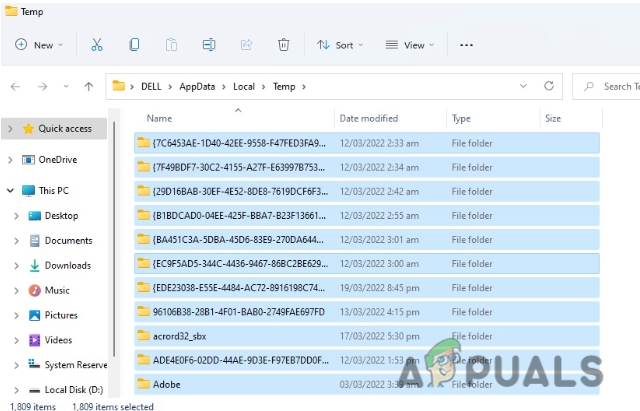Click DELL in the breadcrumb path
The height and width of the screenshot is (411, 640).
coord(151,87)
